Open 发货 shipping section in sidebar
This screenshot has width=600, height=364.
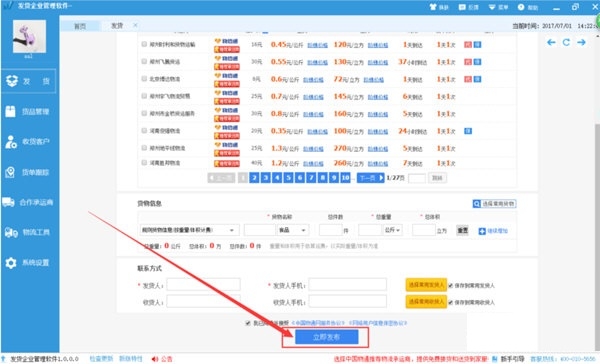tap(29, 81)
